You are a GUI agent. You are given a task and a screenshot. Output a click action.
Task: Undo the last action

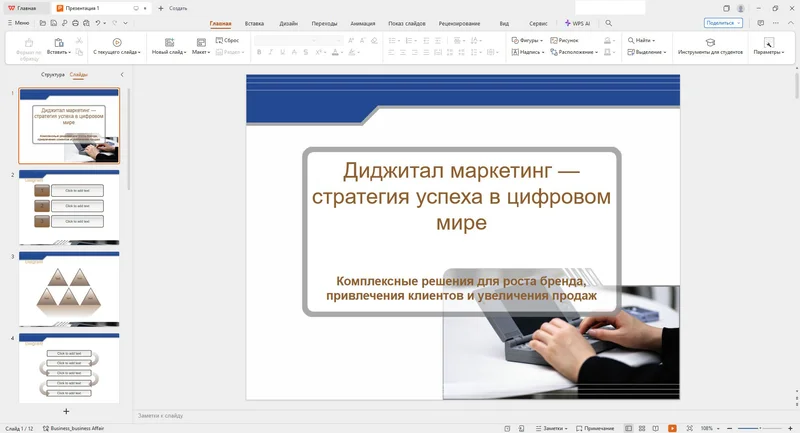click(97, 23)
